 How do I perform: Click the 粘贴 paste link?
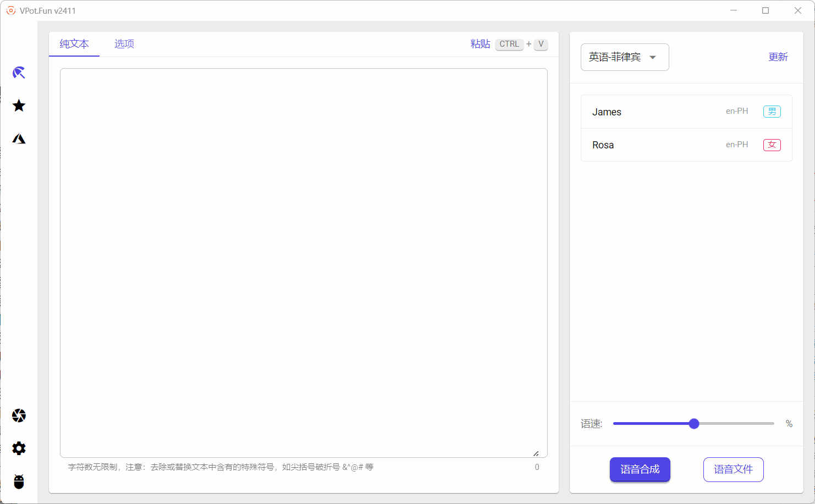click(480, 44)
